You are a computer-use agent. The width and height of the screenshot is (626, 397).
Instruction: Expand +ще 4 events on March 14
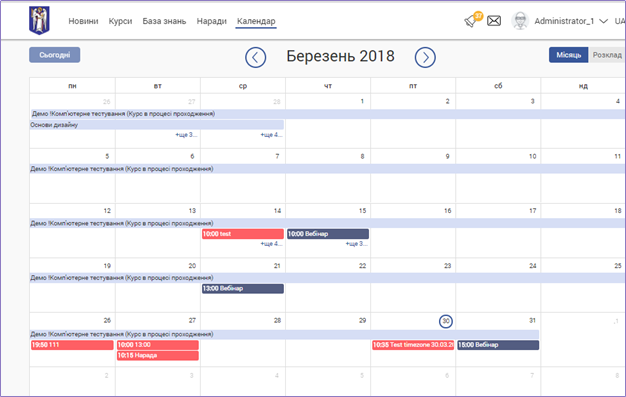point(271,244)
